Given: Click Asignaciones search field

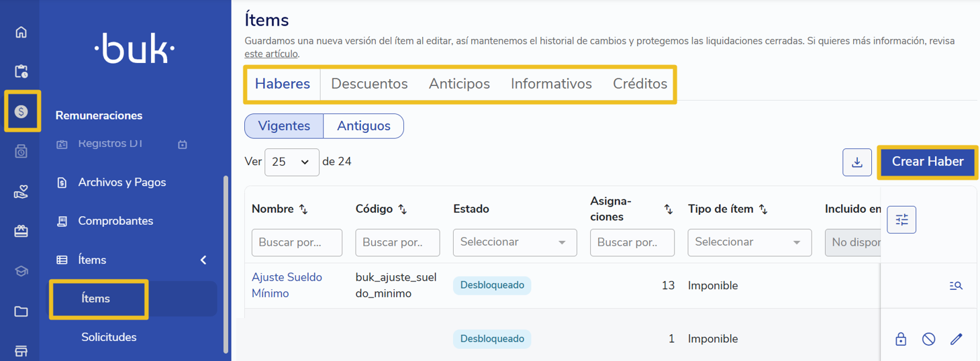Looking at the screenshot, I should [x=632, y=242].
